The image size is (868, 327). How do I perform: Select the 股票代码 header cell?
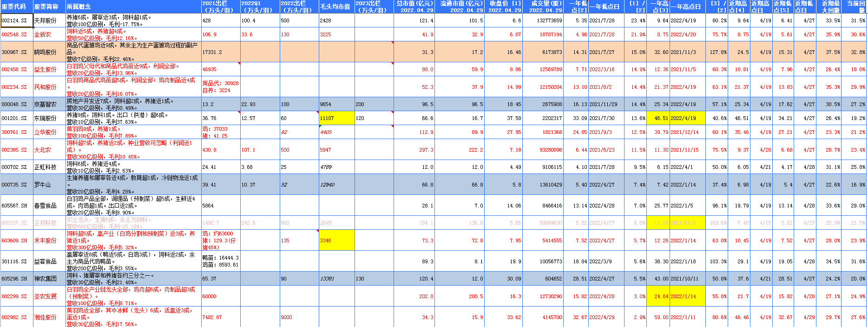click(17, 7)
